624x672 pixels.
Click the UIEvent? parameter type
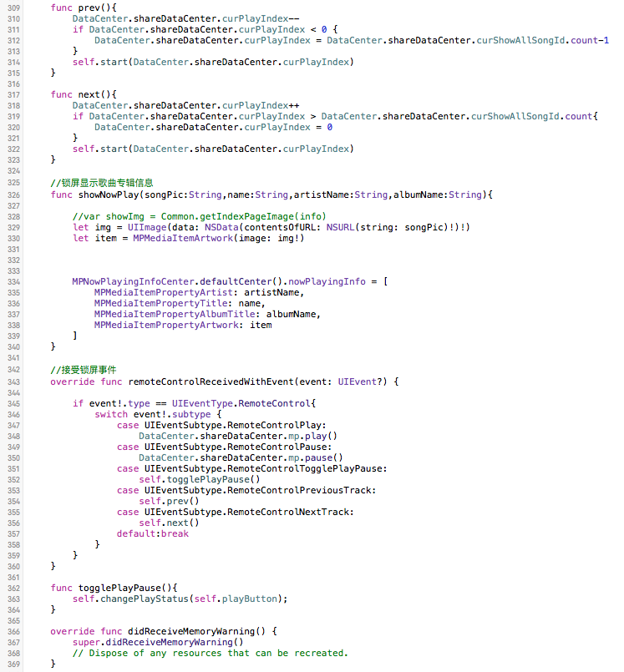360,381
